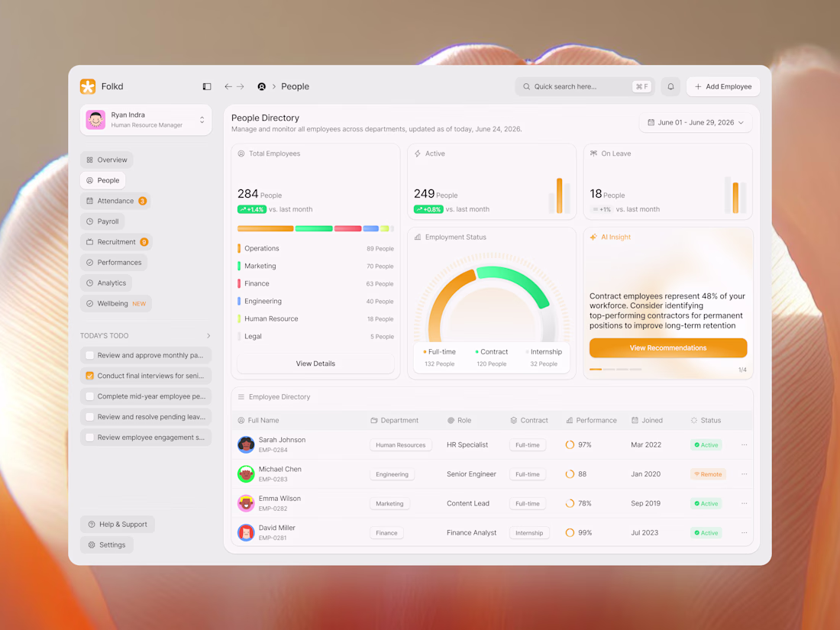
Task: Open more options for David Miller
Action: (744, 532)
